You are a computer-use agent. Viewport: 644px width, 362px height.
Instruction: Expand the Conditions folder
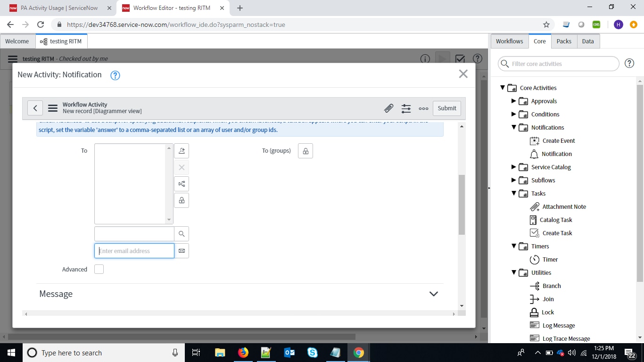click(514, 114)
